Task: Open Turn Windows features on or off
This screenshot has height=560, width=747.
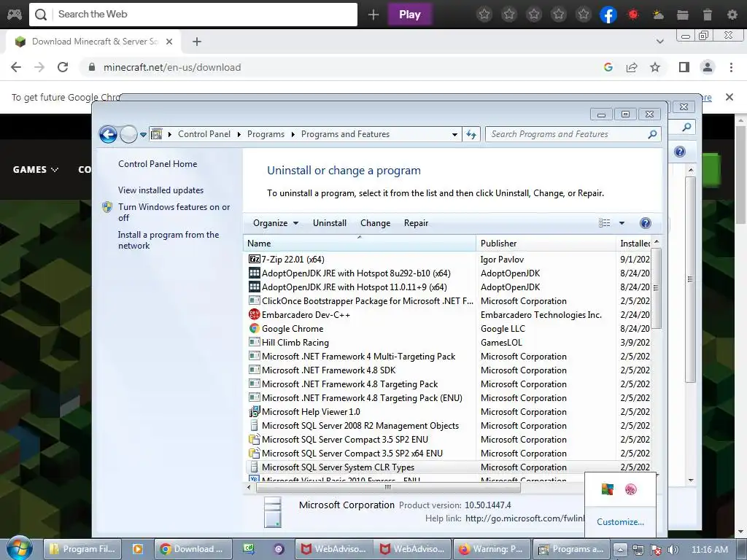Action: (174, 212)
